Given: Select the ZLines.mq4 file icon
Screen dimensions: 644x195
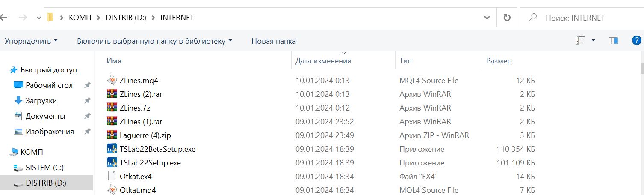Looking at the screenshot, I should coord(112,80).
